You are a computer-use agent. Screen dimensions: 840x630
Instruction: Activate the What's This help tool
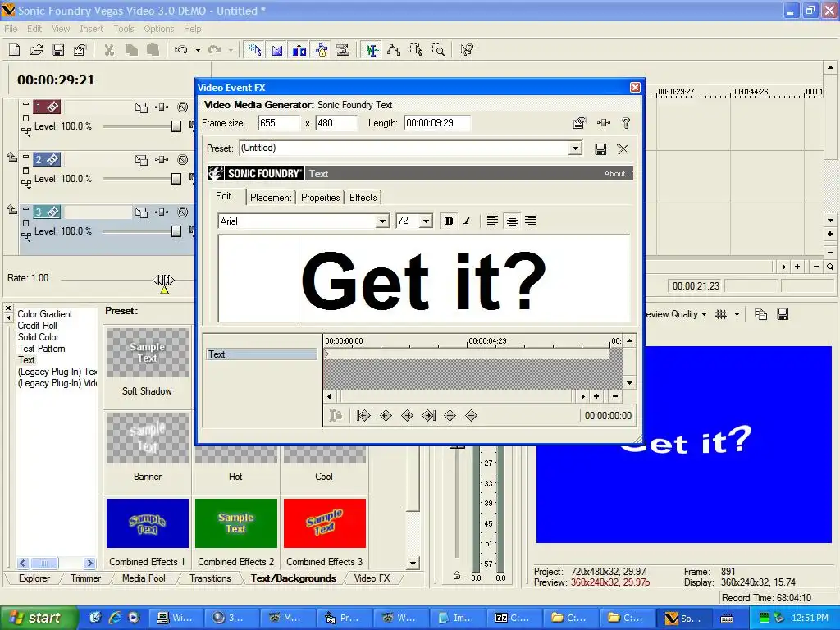click(x=467, y=50)
